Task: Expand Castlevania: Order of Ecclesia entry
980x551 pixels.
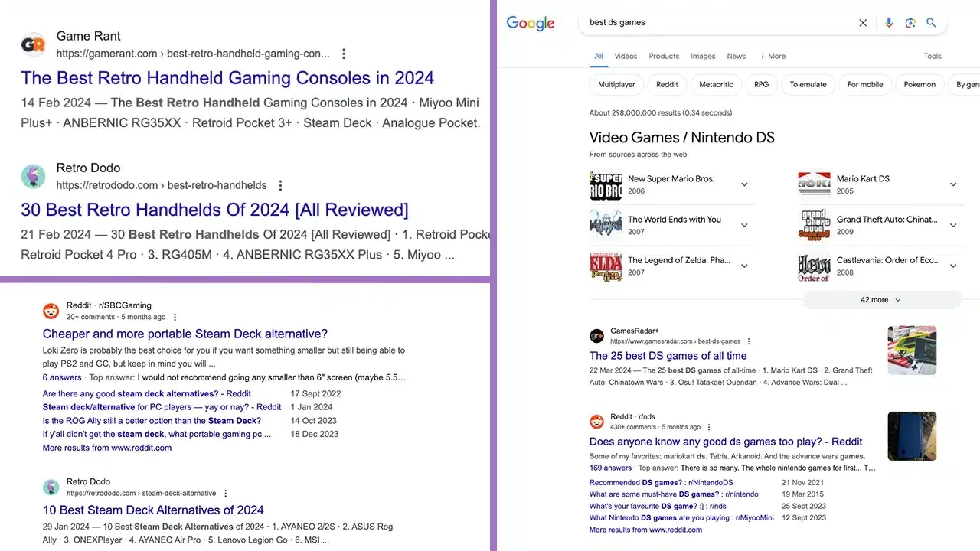Action: [x=953, y=266]
